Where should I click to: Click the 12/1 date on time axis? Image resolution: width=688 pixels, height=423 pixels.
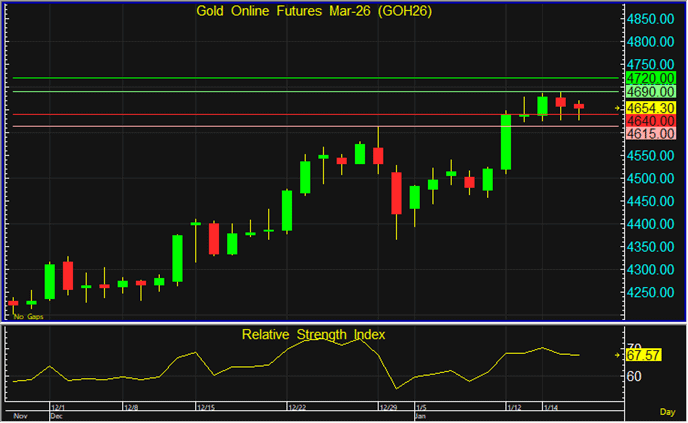(x=58, y=408)
